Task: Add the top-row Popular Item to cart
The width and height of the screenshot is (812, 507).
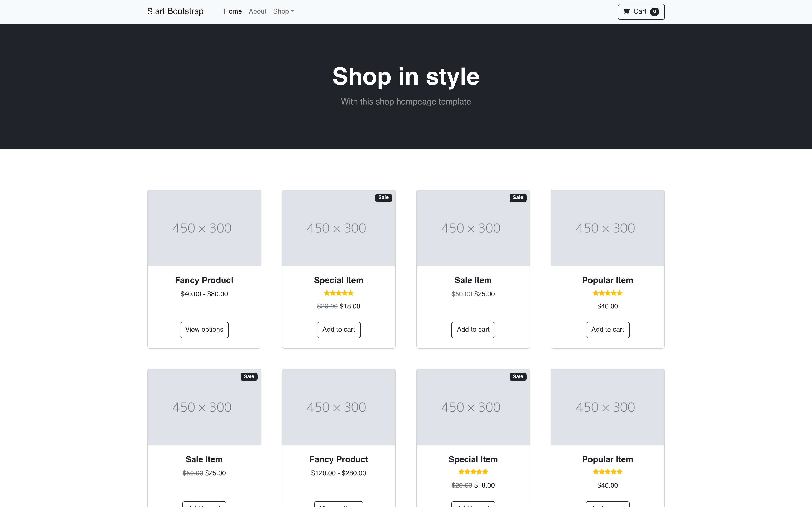Action: tap(607, 330)
